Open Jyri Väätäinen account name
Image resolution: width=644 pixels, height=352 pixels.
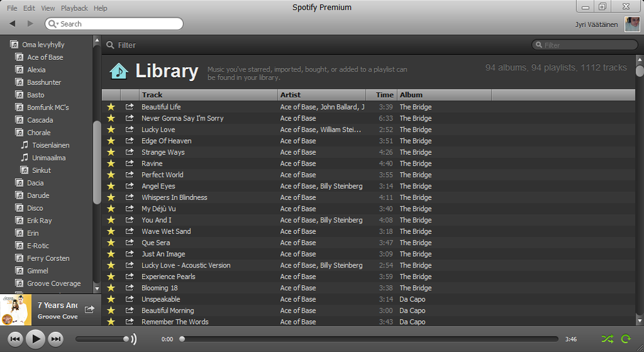click(x=596, y=24)
